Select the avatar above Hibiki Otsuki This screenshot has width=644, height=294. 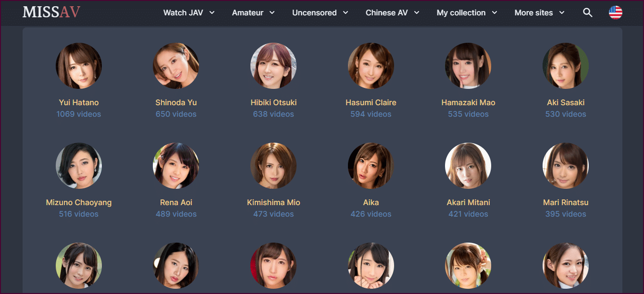tap(273, 66)
